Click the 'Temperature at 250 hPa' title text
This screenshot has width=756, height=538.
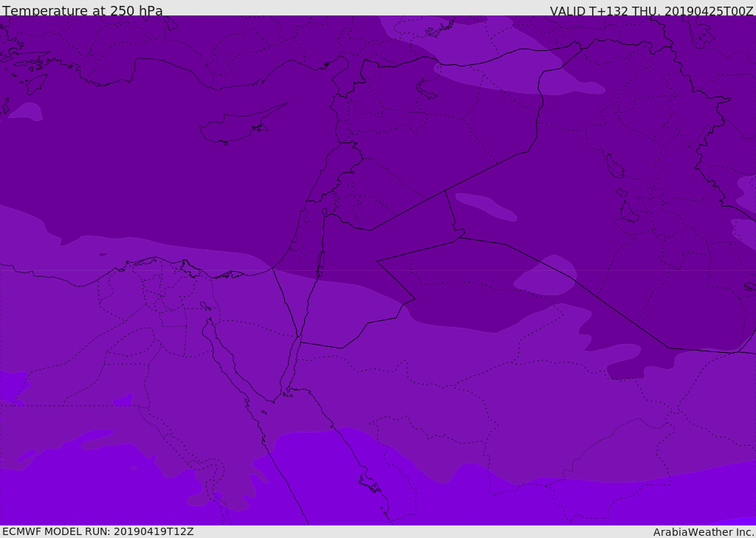click(83, 10)
